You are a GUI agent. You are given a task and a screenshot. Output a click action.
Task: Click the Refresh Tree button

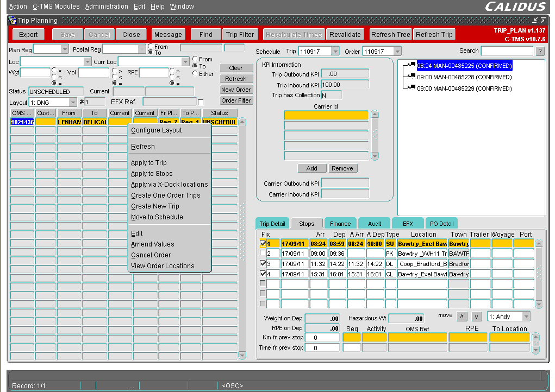pyautogui.click(x=391, y=34)
